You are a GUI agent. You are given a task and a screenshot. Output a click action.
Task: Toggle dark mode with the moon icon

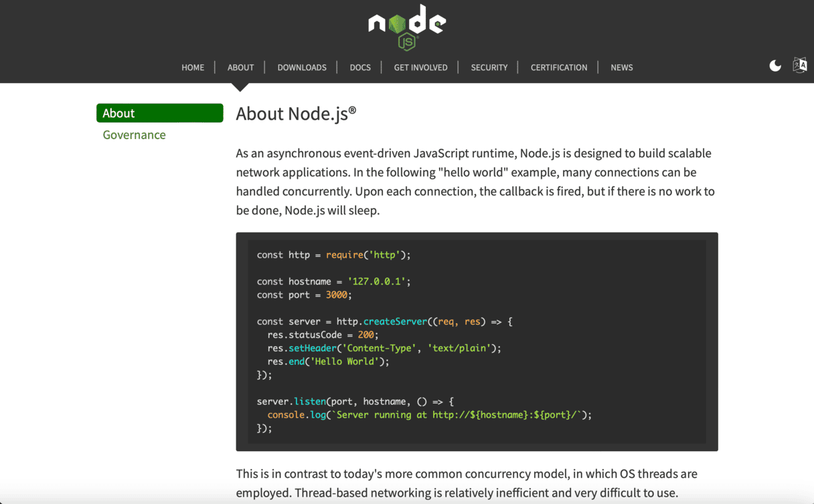pyautogui.click(x=775, y=66)
